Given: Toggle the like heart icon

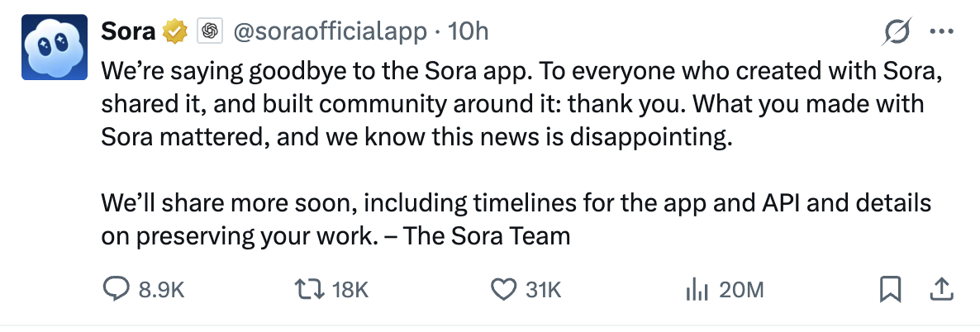Looking at the screenshot, I should [502, 289].
